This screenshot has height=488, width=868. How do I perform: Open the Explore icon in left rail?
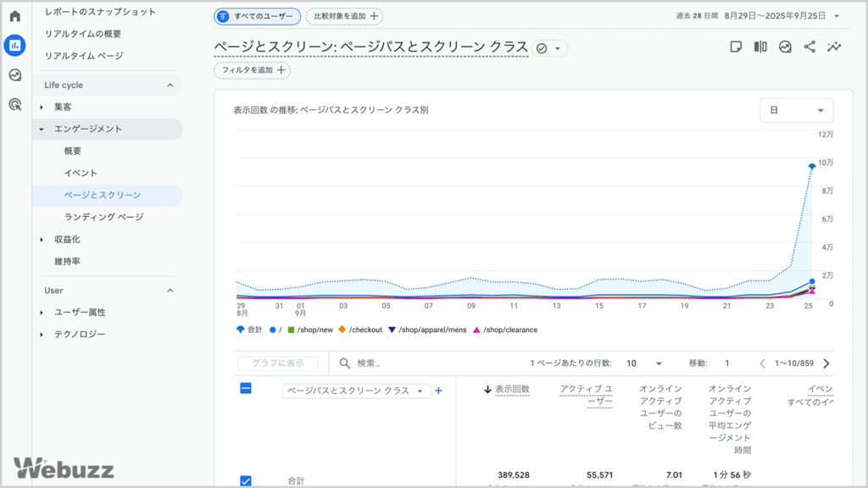pyautogui.click(x=15, y=75)
